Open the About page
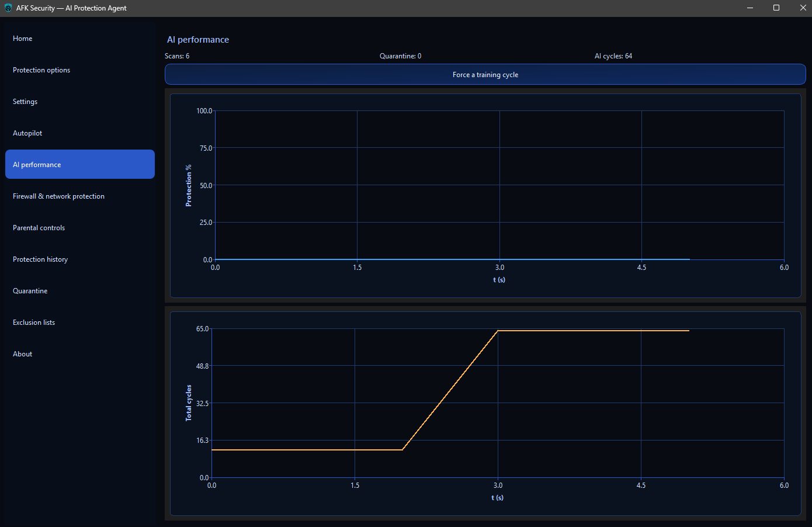This screenshot has height=527, width=812. [22, 353]
